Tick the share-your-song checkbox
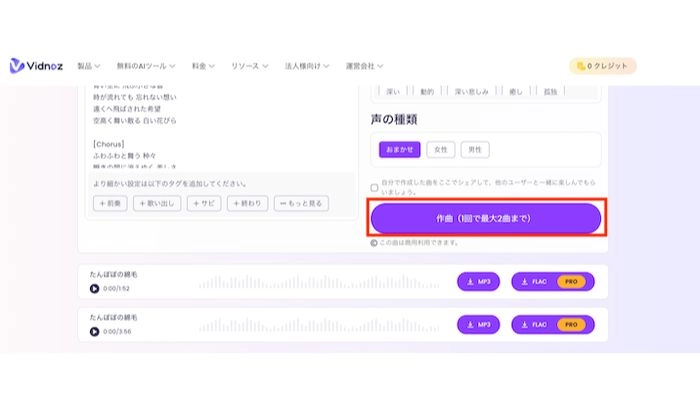Viewport: 700px width, 400px height. [x=374, y=188]
